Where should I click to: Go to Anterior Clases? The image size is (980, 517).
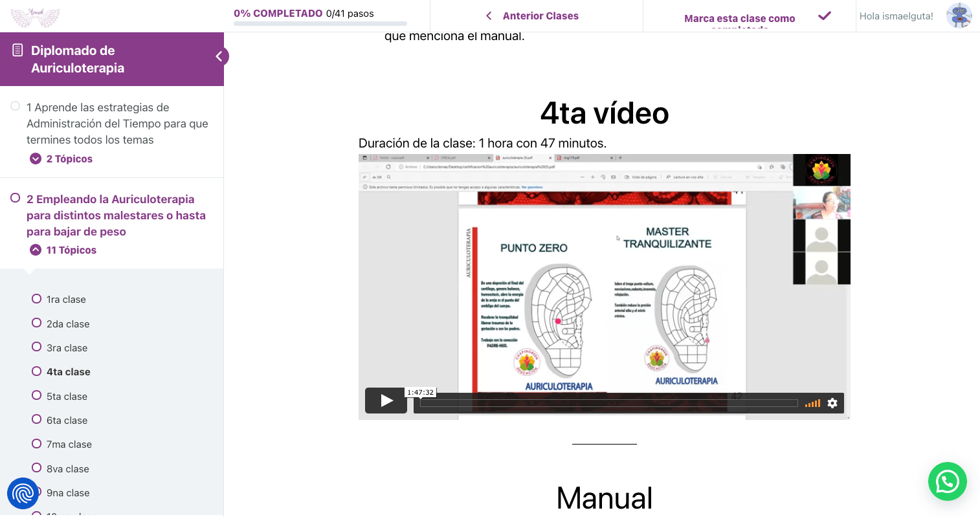pyautogui.click(x=533, y=16)
